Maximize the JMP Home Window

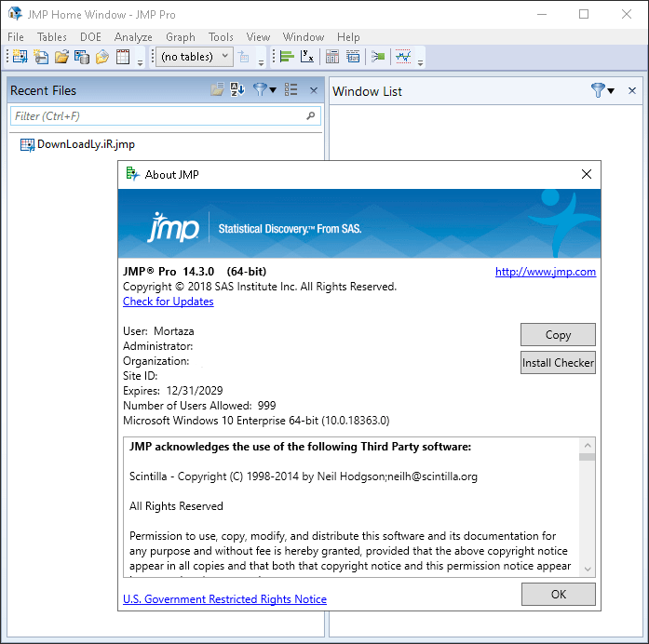click(584, 14)
